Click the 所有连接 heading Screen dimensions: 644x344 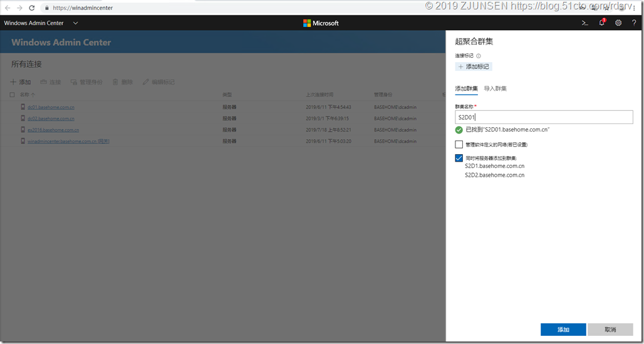[27, 64]
